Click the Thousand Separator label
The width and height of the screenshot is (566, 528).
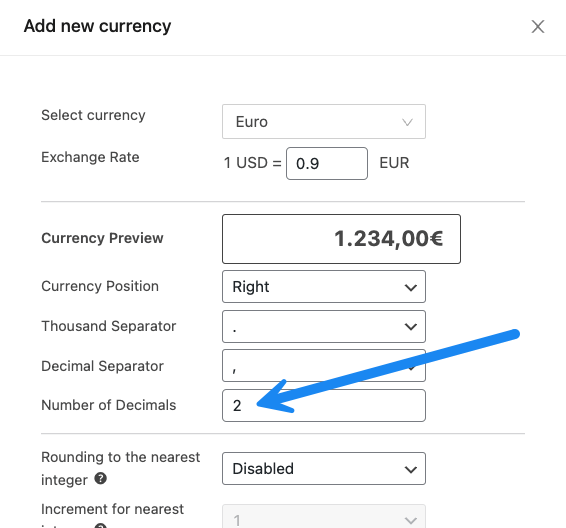pos(109,326)
